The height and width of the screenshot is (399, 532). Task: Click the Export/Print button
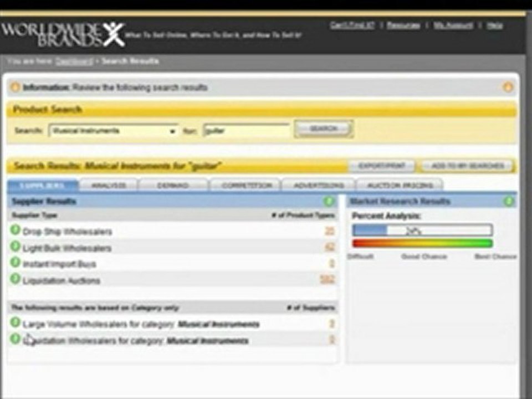382,166
